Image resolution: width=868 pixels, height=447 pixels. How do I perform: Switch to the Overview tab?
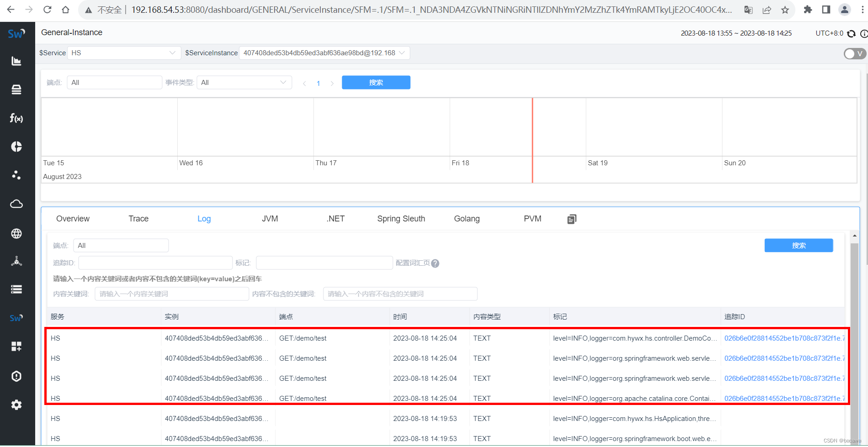point(73,219)
